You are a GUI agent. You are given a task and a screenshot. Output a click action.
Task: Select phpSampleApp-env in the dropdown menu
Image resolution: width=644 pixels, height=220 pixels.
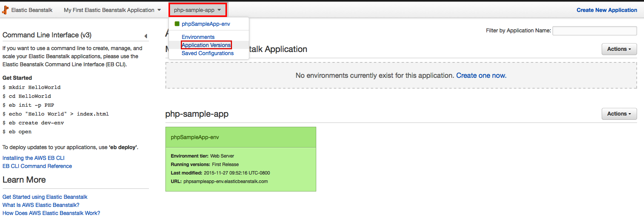point(206,24)
